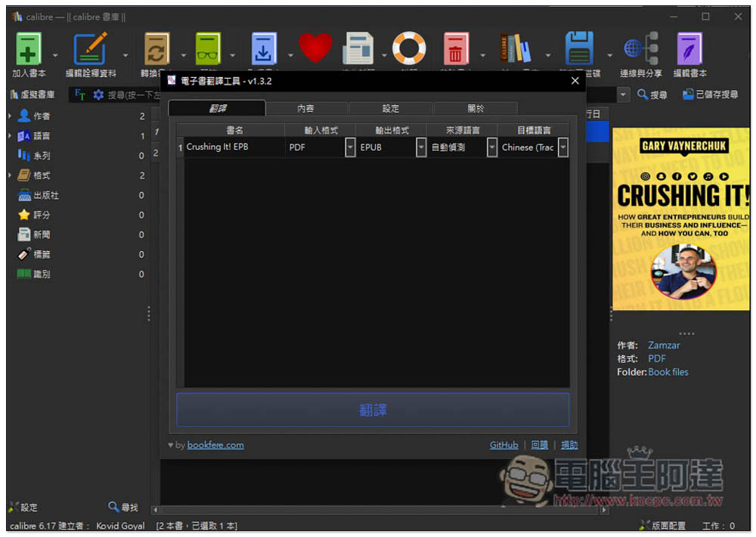Click the Zamzar author link

click(x=664, y=345)
